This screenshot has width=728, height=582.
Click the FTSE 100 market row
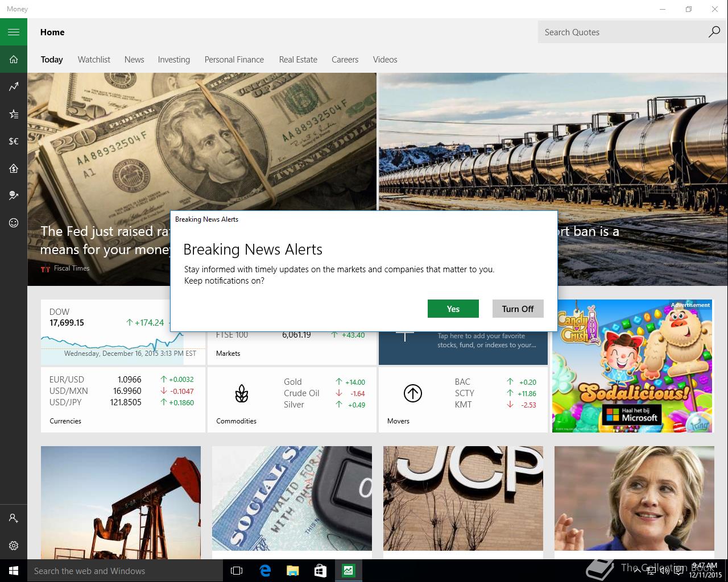pyautogui.click(x=291, y=335)
